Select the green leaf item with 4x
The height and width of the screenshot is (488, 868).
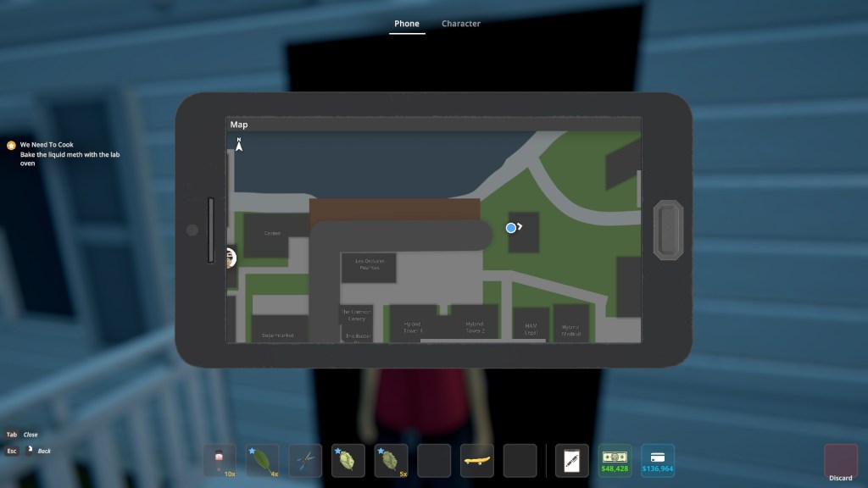click(262, 461)
